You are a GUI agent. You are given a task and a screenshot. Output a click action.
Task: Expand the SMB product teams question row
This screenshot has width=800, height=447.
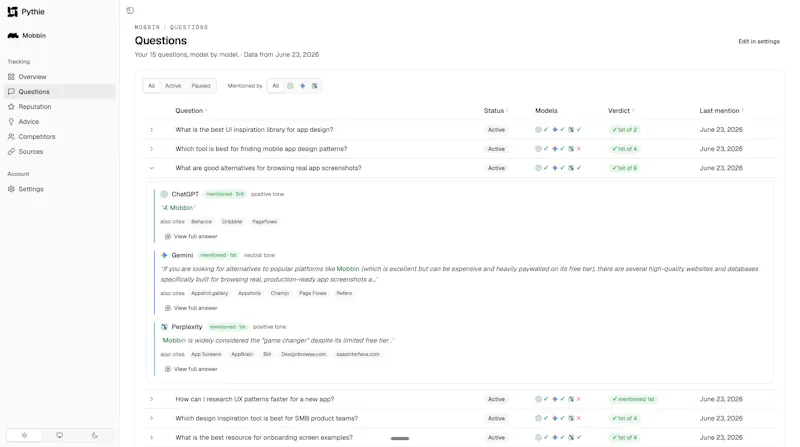(152, 418)
